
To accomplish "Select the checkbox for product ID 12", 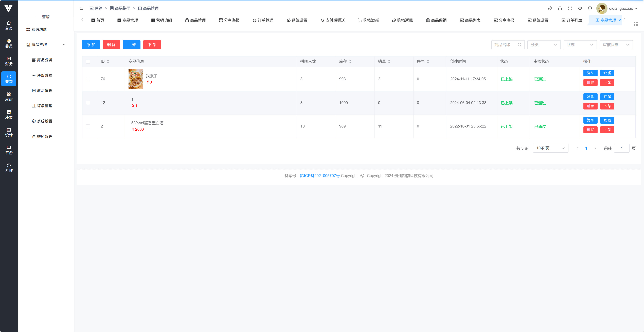I will 88,103.
